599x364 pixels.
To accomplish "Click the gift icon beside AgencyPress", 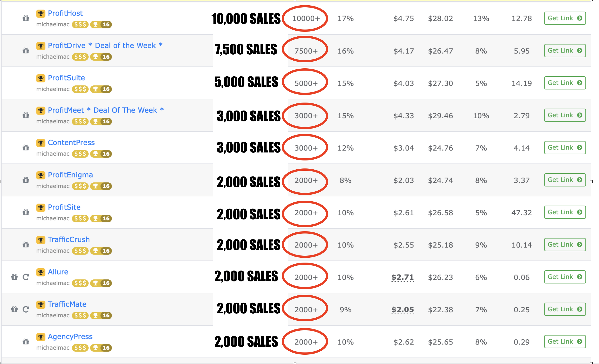I will click(26, 341).
